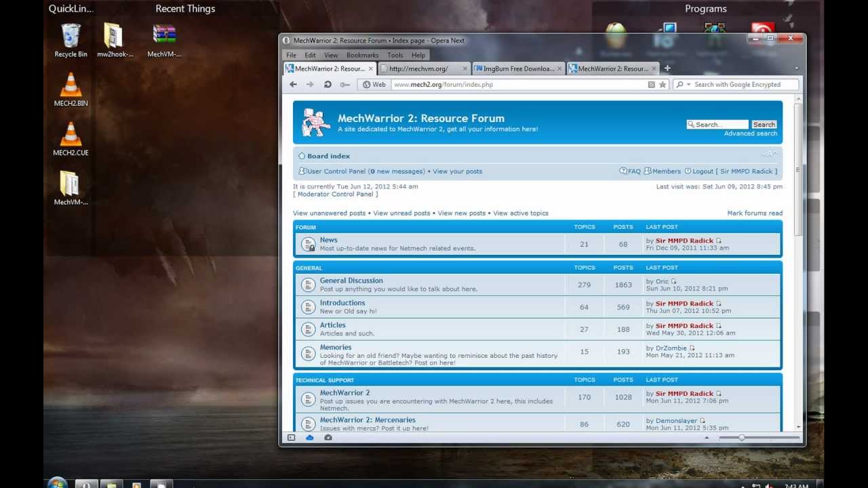Open search engine dropdown arrow

click(x=688, y=85)
